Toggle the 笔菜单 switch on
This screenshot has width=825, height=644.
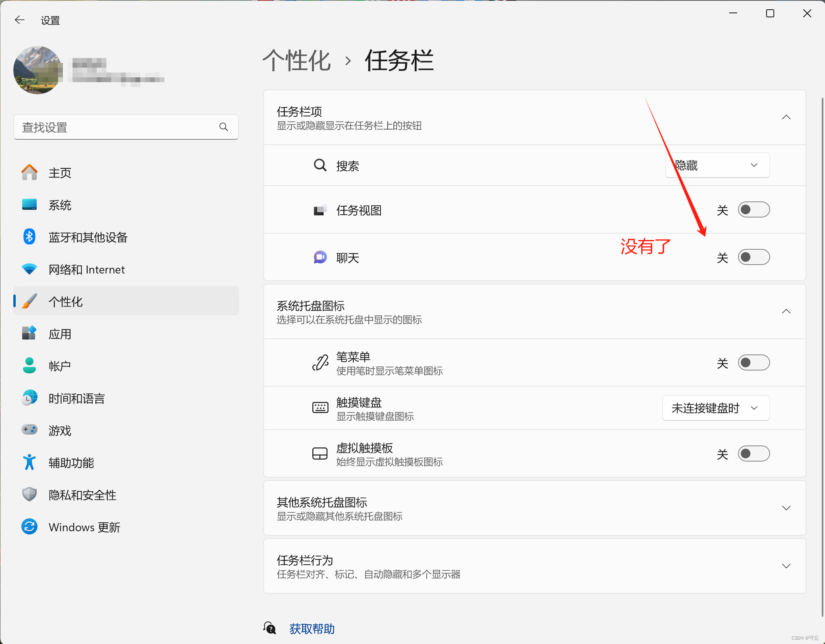click(753, 363)
